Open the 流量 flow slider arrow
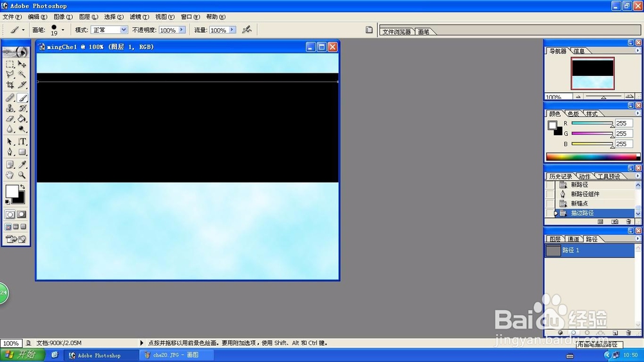644x362 pixels. 232,30
